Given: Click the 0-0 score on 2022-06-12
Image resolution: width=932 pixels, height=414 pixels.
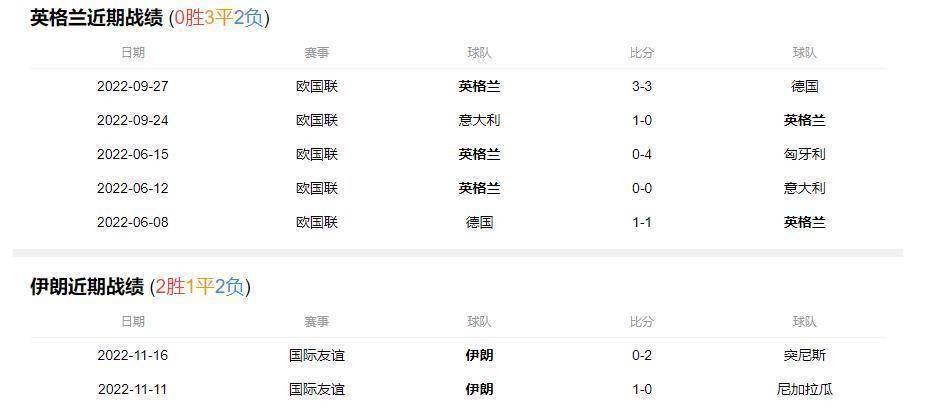Looking at the screenshot, I should pos(642,188).
